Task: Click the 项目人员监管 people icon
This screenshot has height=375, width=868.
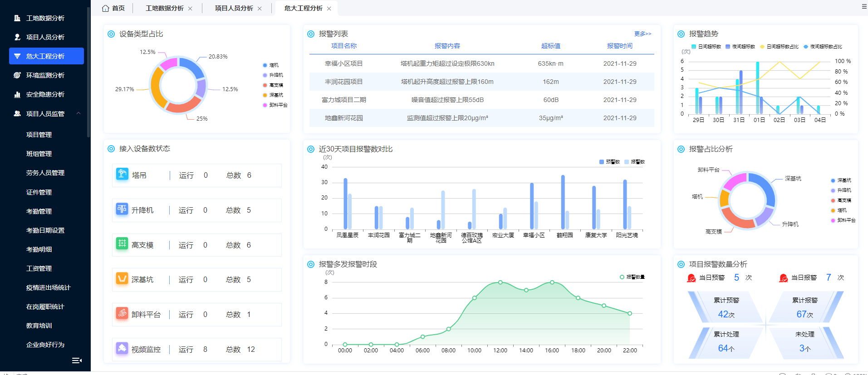Action: (17, 113)
